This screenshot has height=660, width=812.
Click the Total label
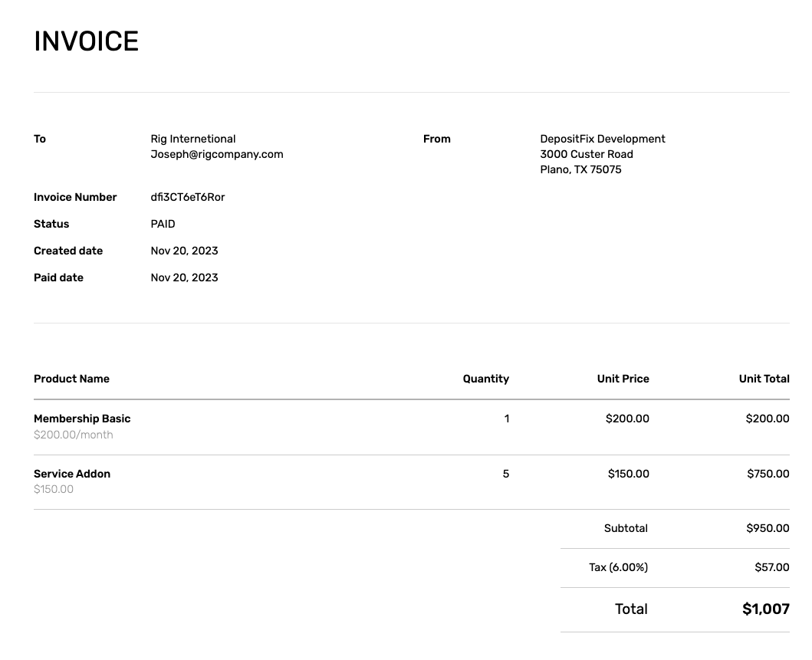(x=630, y=609)
